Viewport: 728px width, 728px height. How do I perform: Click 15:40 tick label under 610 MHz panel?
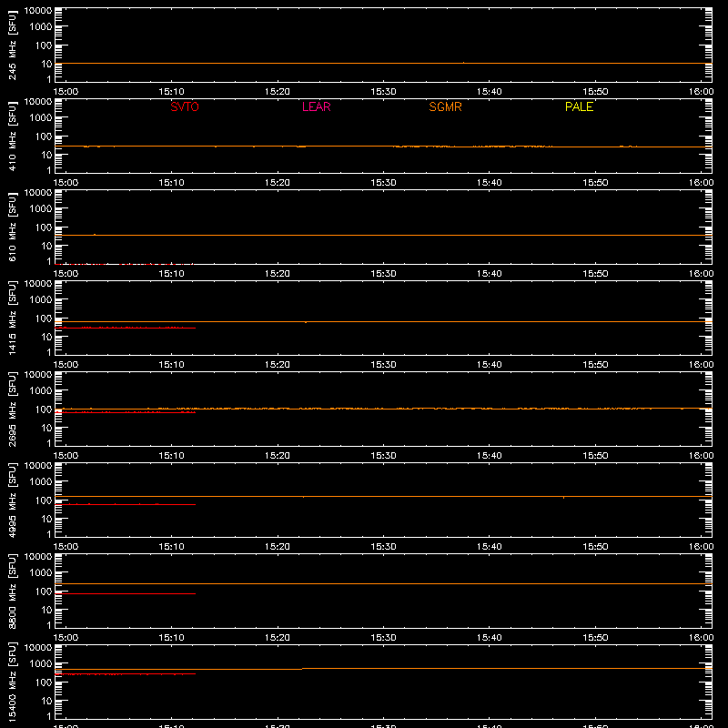coord(489,274)
